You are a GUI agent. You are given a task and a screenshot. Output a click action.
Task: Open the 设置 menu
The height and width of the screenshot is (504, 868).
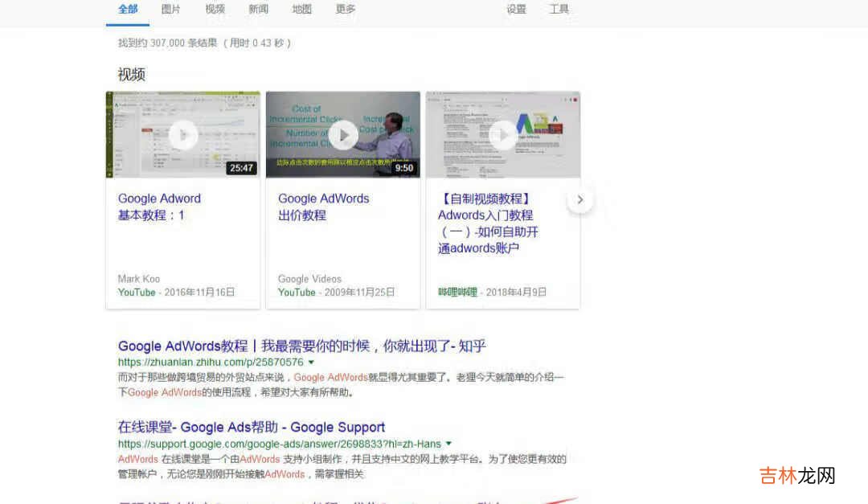(516, 10)
